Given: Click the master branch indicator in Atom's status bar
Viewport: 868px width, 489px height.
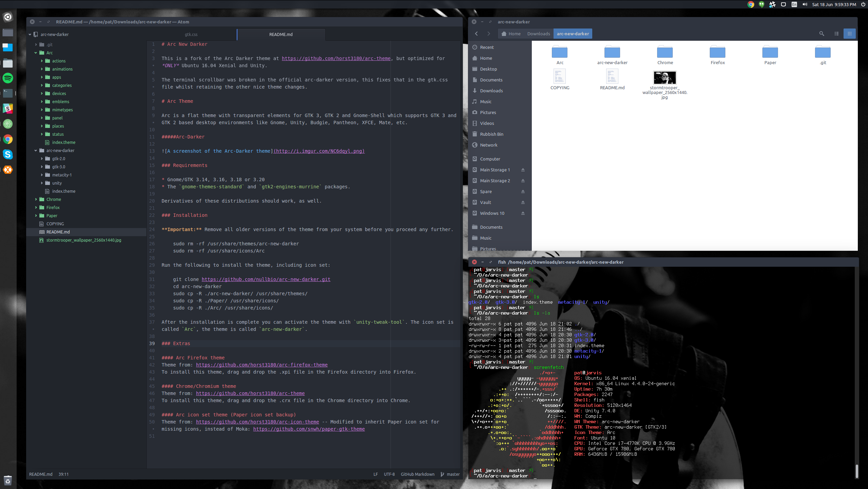Looking at the screenshot, I should pyautogui.click(x=453, y=474).
